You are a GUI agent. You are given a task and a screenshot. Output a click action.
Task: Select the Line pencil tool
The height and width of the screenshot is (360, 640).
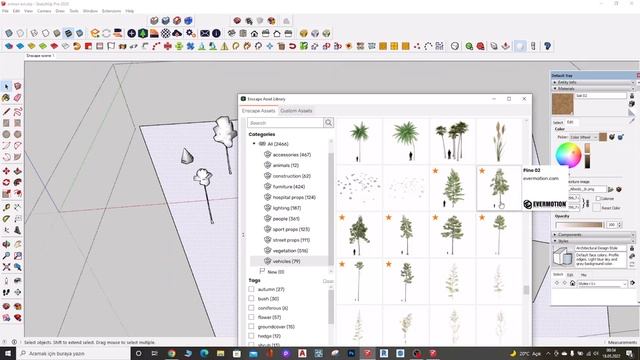[6, 111]
